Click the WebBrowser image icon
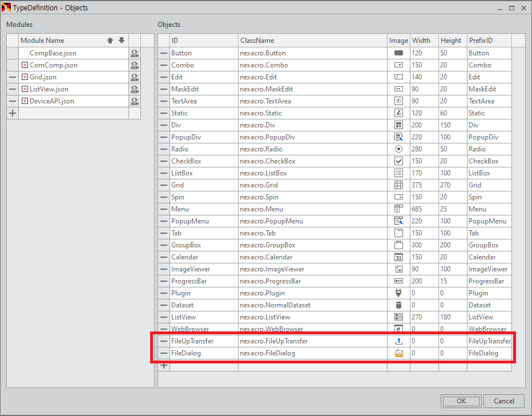This screenshot has width=532, height=416. pos(398,329)
